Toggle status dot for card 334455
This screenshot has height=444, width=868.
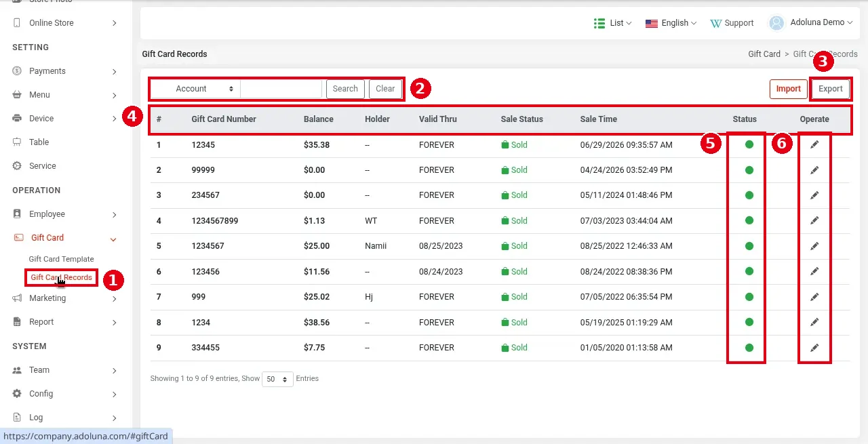point(749,348)
